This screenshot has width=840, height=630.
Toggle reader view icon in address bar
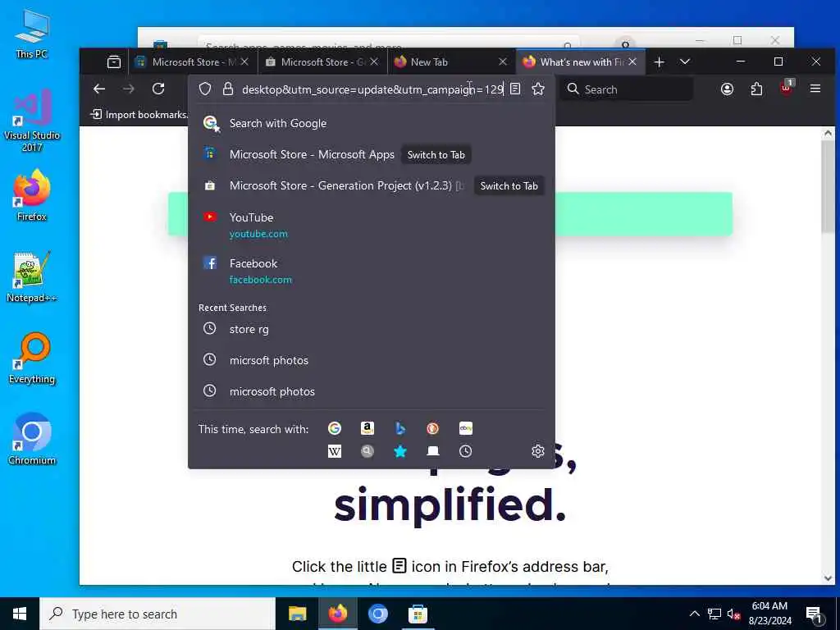tap(515, 89)
